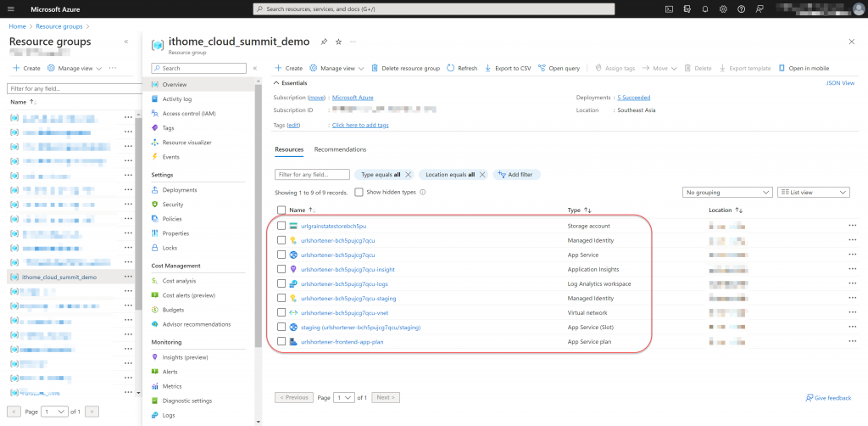The width and height of the screenshot is (868, 426).
Task: Open Events in the sidebar
Action: click(x=170, y=157)
